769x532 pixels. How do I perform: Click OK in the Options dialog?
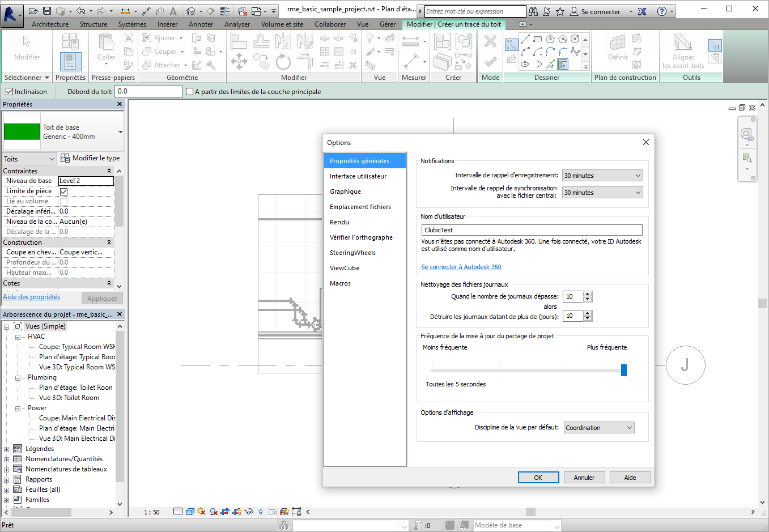pos(538,478)
